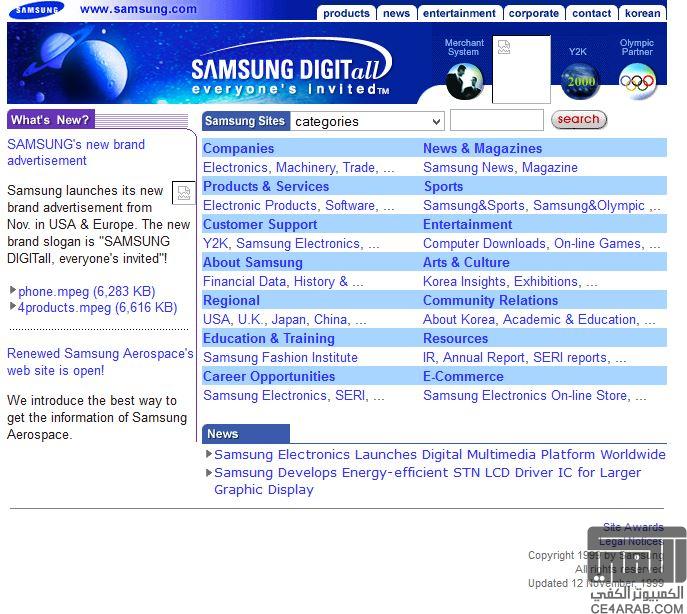This screenshot has width=687, height=614.
Task: Open the Sports category
Action: [x=443, y=186]
